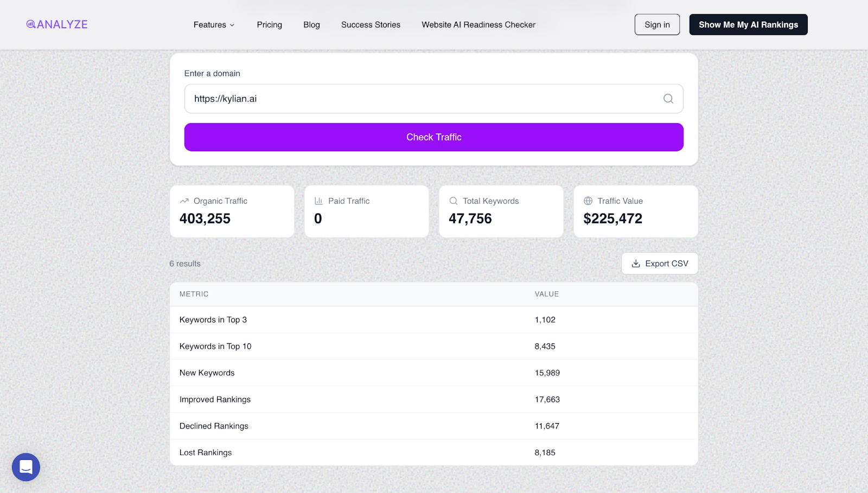The image size is (868, 493).
Task: Export results as CSV
Action: [660, 264]
